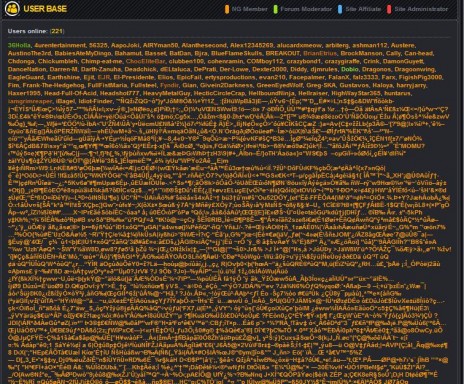
Task: Click the FalanX username
Action: coord(338,77)
